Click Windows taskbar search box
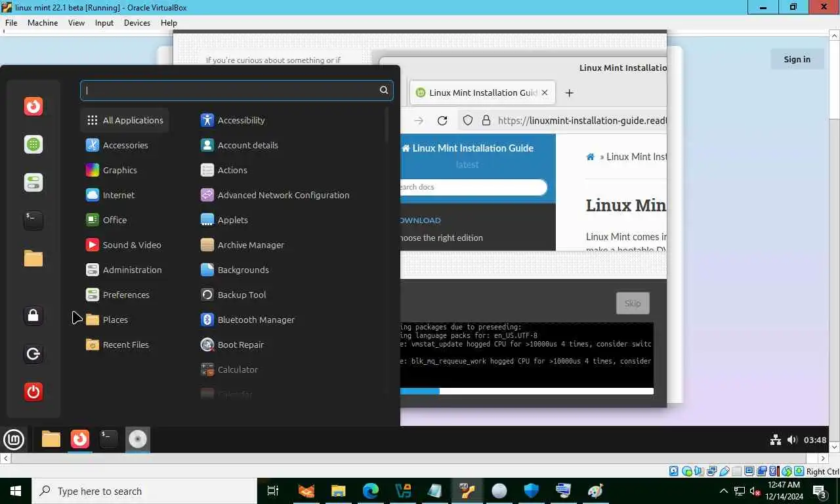Screen dimensions: 840x504 144,491
